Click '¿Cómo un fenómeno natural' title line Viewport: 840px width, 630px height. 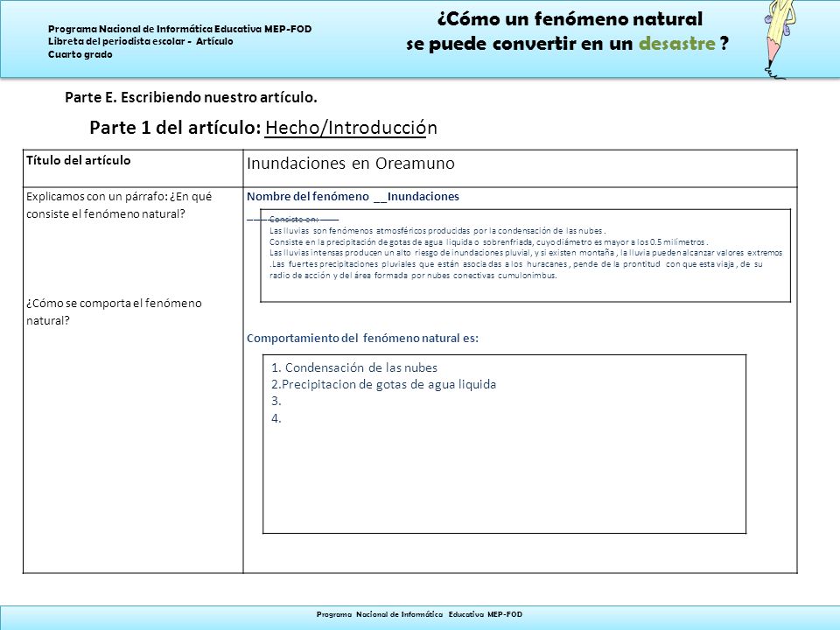click(570, 19)
